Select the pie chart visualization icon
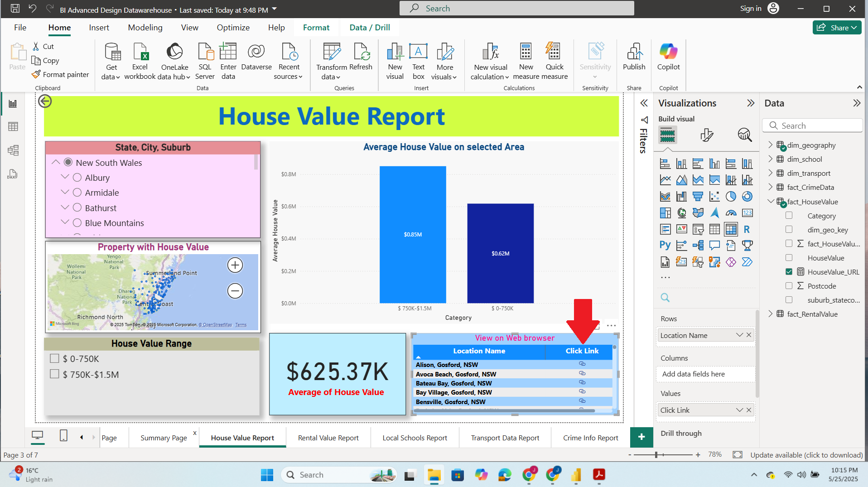 pyautogui.click(x=731, y=196)
